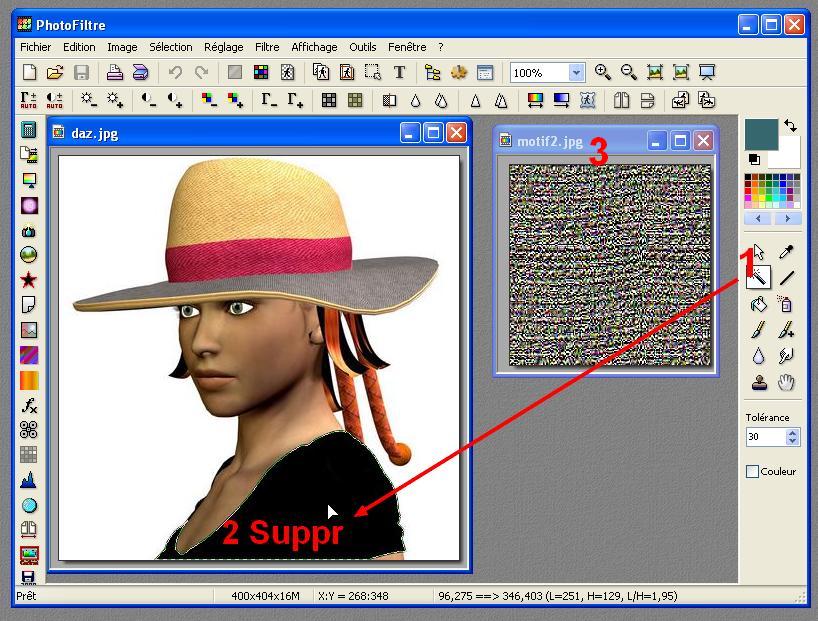Select the Clone stamp tool
Screen dimensions: 818x621
[759, 383]
